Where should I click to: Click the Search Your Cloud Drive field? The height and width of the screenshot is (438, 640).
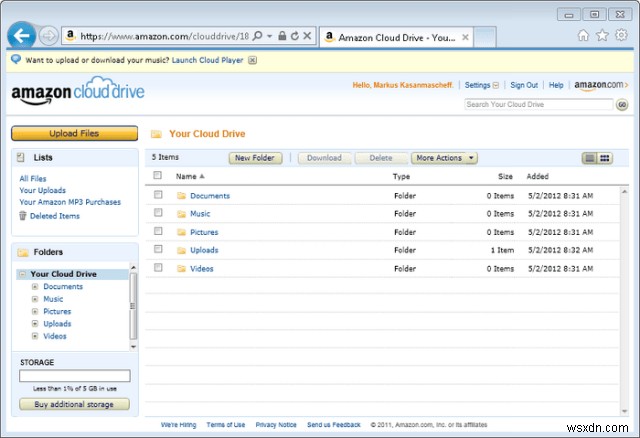click(x=539, y=104)
